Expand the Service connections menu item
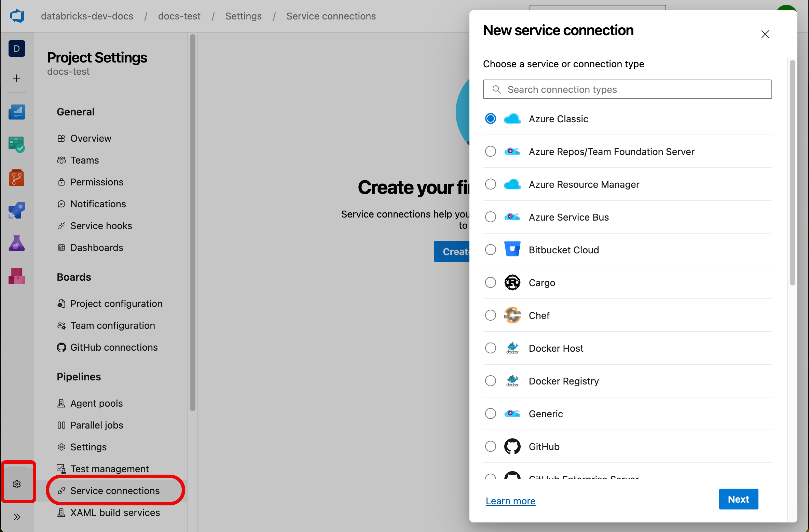 115,490
